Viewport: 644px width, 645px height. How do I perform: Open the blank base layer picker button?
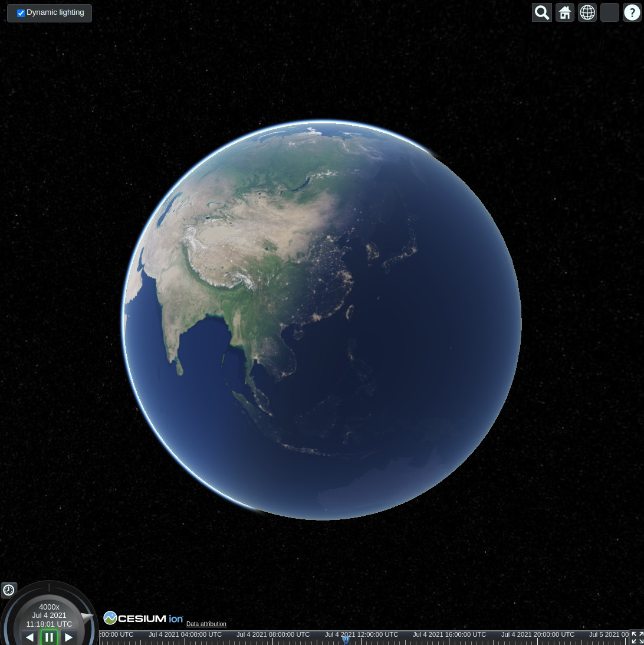click(609, 12)
